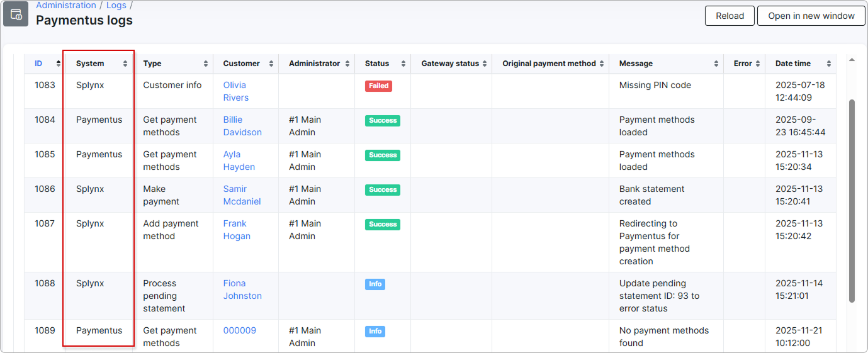Open customer Samir Mcdaniel
Image resolution: width=868 pixels, height=353 pixels.
pos(242,195)
